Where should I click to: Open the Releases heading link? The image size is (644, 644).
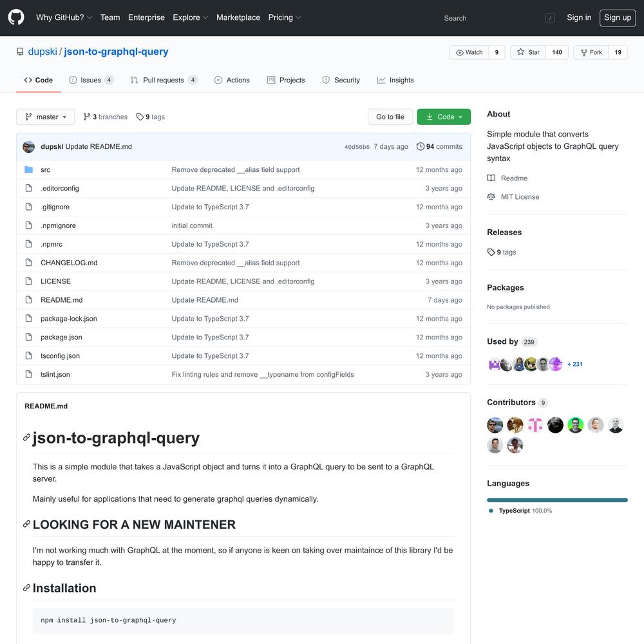[504, 232]
